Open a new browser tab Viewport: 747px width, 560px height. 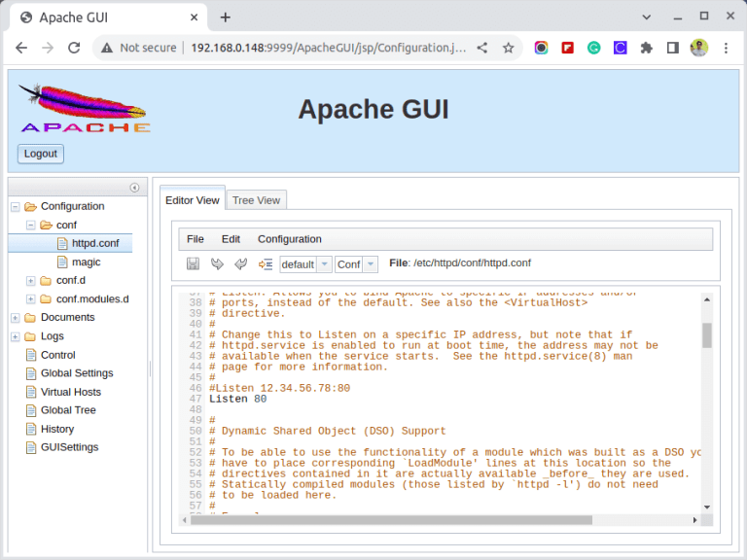226,17
